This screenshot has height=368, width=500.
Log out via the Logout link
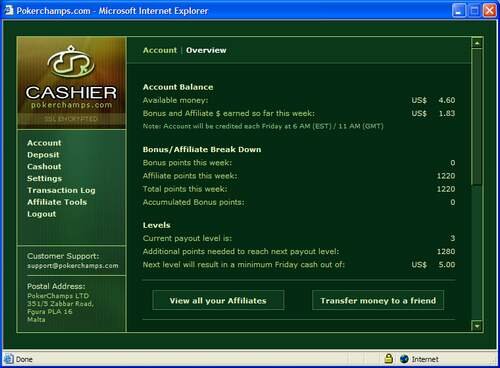41,214
